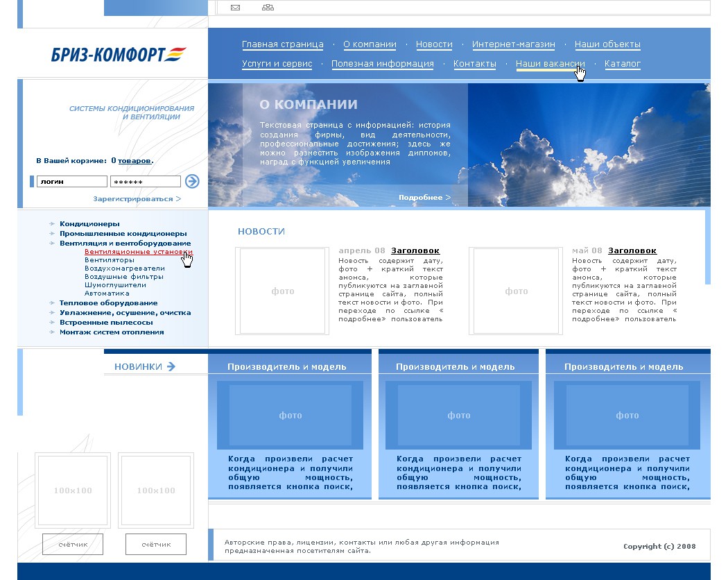Image resolution: width=728 pixels, height=580 pixels.
Task: Click the НОВИНКИ heading link
Action: pyautogui.click(x=139, y=367)
